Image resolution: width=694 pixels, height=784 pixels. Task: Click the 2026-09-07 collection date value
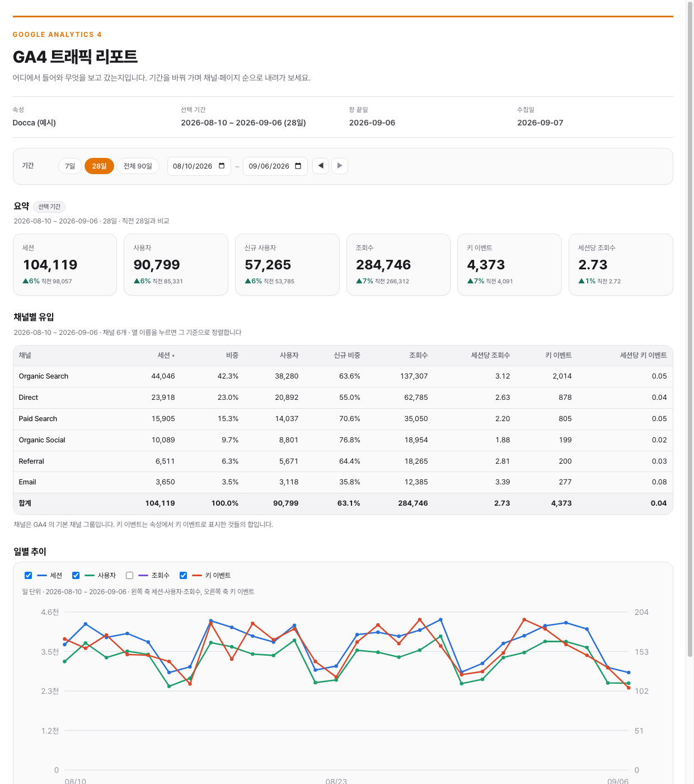pyautogui.click(x=540, y=123)
